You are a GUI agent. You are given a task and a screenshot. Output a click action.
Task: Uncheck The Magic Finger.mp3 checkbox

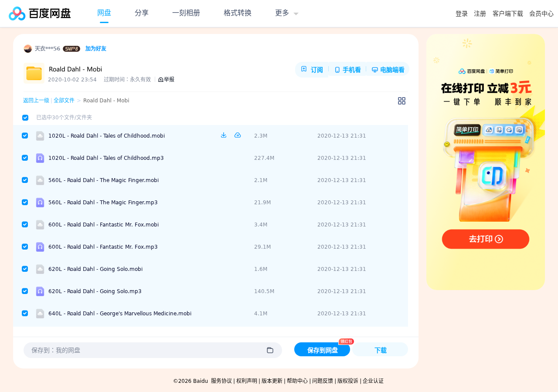[x=25, y=202]
